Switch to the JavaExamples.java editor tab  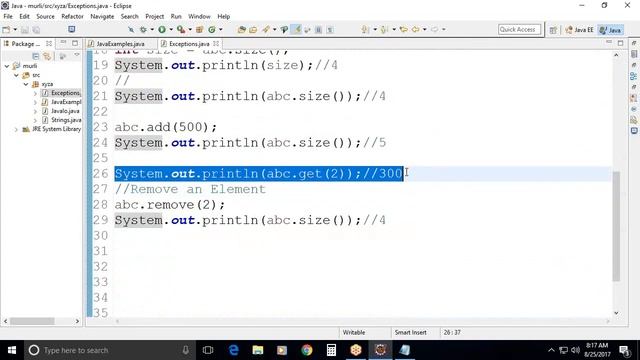pos(120,44)
